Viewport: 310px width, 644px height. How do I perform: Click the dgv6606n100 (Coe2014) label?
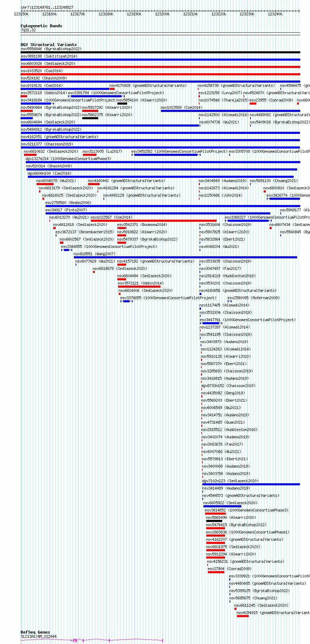point(49,174)
